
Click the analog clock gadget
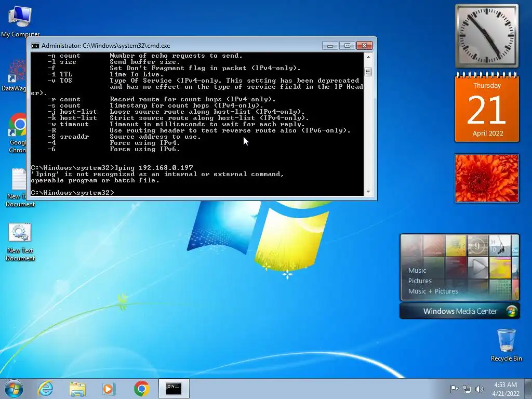click(x=486, y=36)
